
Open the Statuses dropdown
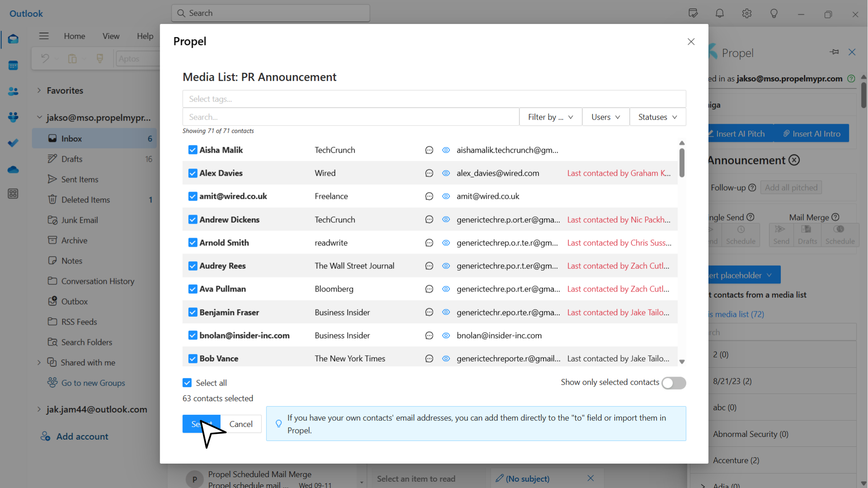point(658,117)
